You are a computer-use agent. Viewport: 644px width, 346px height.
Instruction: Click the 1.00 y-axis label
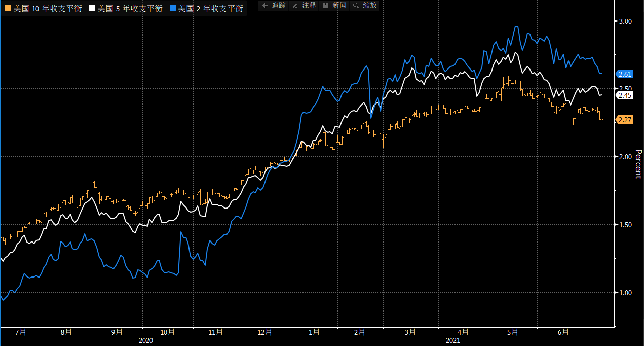click(x=625, y=293)
